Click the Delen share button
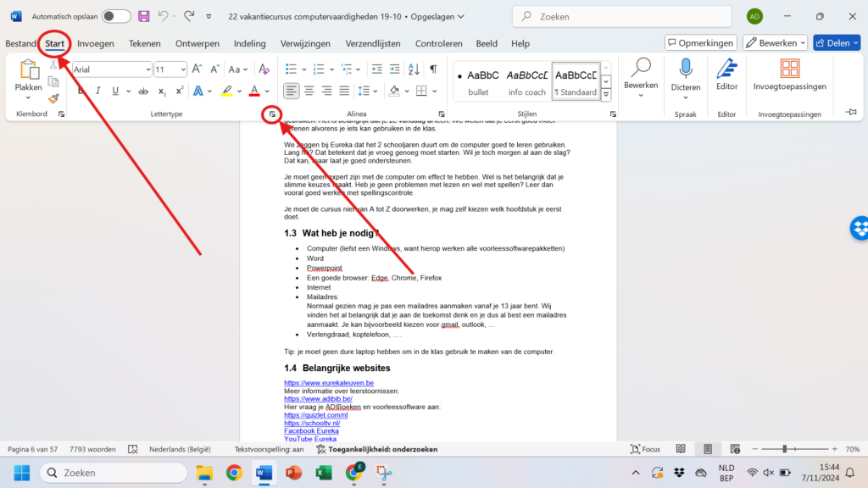 (836, 42)
